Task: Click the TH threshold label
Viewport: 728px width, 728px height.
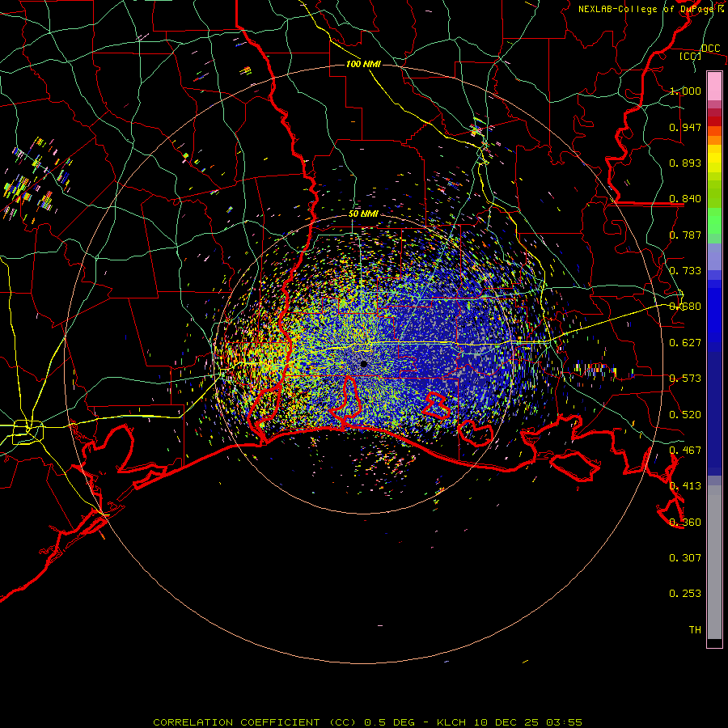Action: [695, 630]
